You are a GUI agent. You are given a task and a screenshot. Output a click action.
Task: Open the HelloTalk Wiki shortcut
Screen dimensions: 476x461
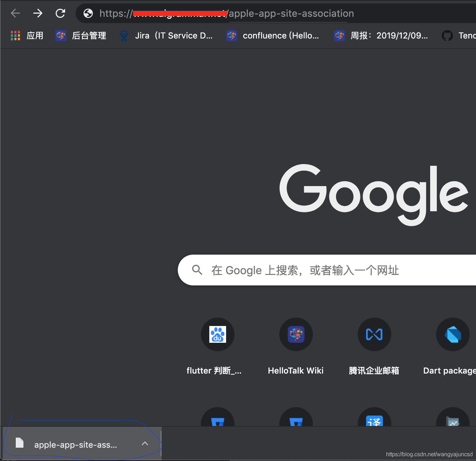coord(296,334)
